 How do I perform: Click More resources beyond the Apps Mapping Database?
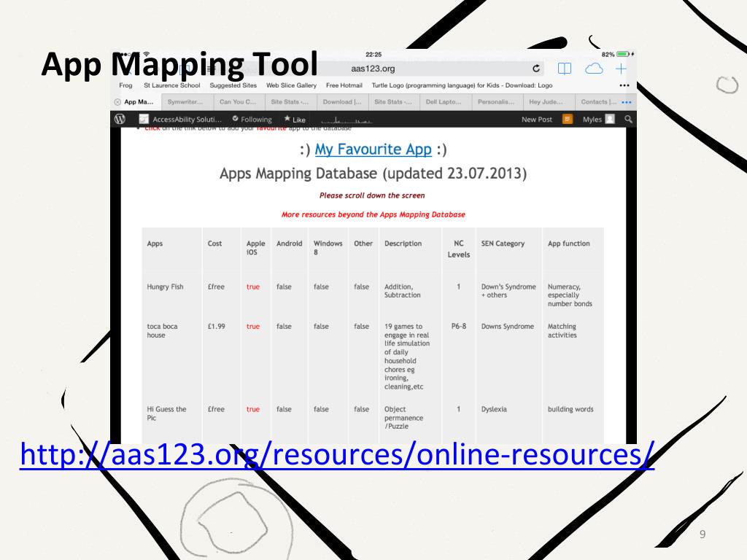373,214
